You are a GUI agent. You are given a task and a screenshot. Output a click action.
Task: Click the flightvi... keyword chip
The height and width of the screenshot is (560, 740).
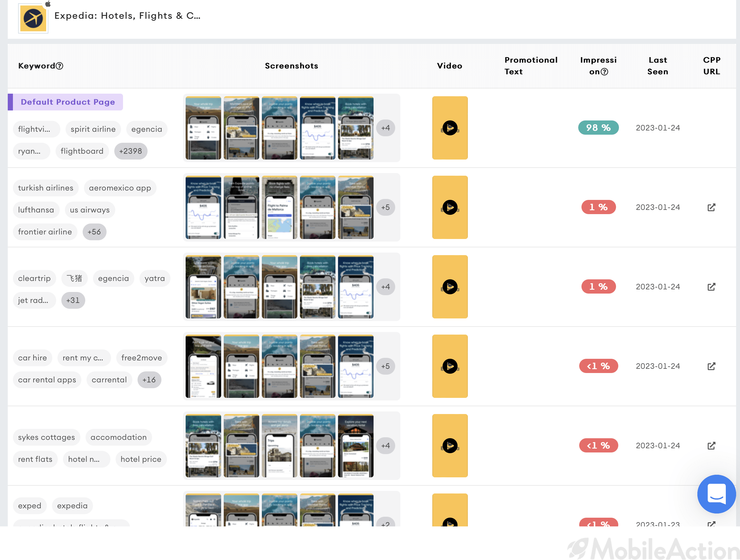[x=36, y=129]
